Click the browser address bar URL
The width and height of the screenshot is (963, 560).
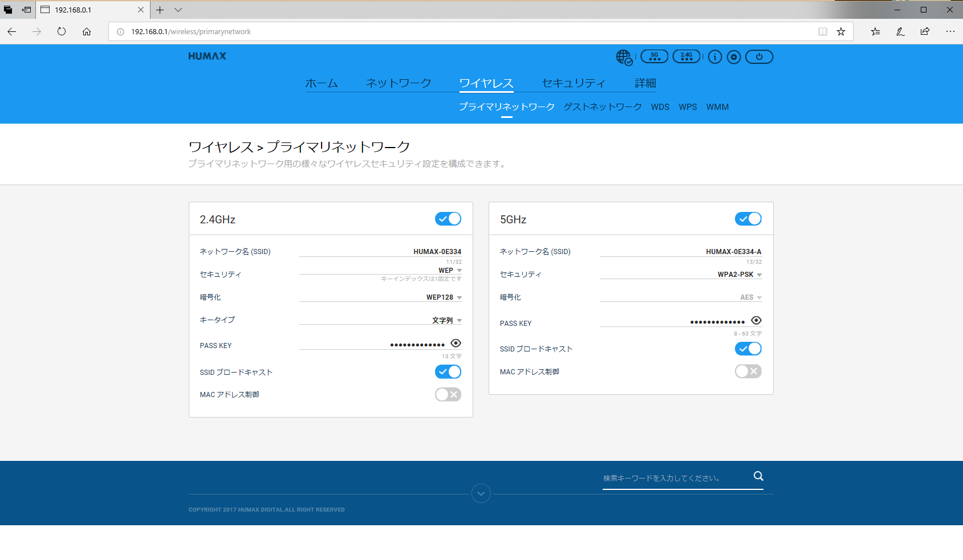(x=191, y=32)
